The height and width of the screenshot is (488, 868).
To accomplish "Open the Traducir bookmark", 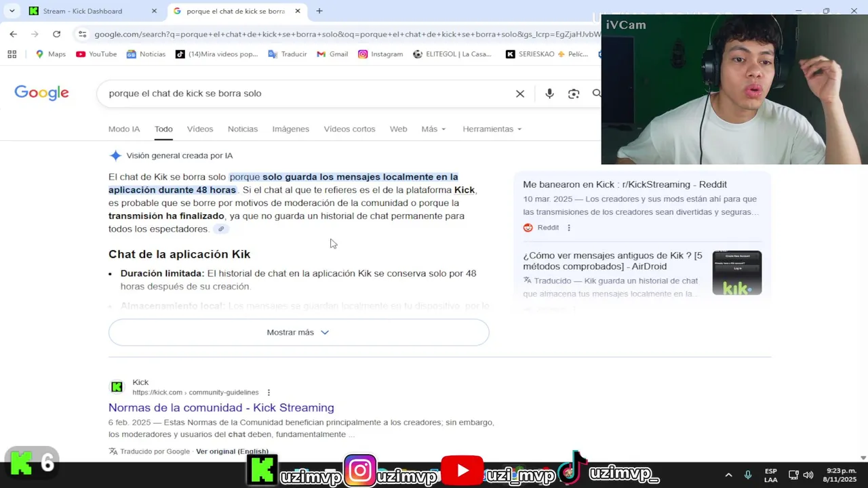I will point(288,54).
